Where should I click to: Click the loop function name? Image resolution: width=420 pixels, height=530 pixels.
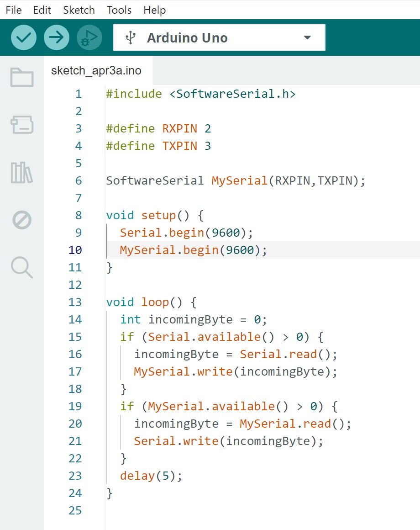[x=155, y=302]
